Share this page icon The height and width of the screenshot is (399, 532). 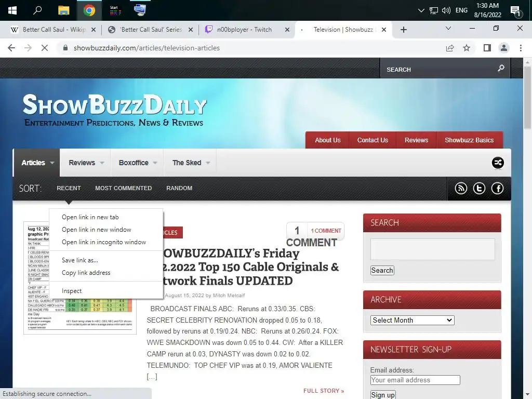pyautogui.click(x=450, y=48)
